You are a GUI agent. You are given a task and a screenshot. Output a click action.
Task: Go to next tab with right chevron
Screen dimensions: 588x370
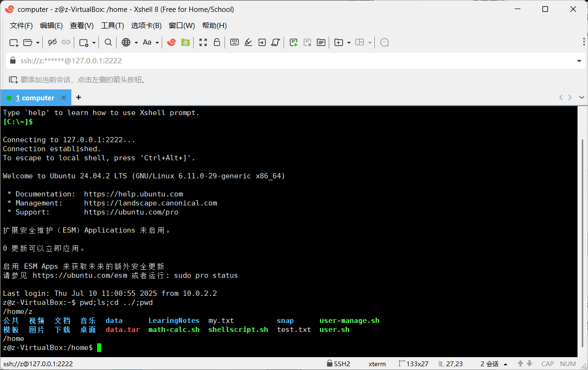coord(570,97)
